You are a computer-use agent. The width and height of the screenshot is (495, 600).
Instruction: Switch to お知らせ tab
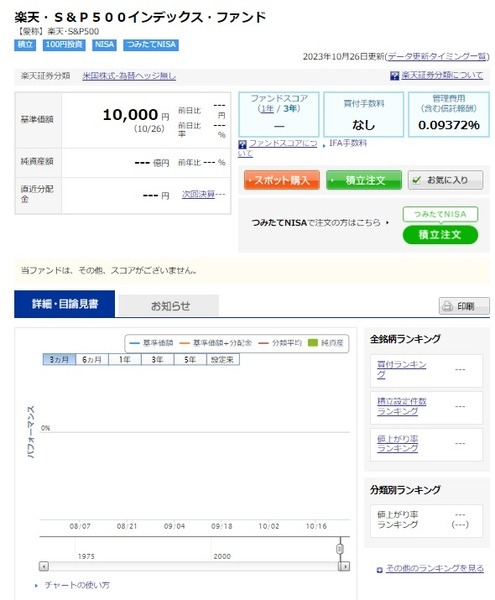pos(169,306)
